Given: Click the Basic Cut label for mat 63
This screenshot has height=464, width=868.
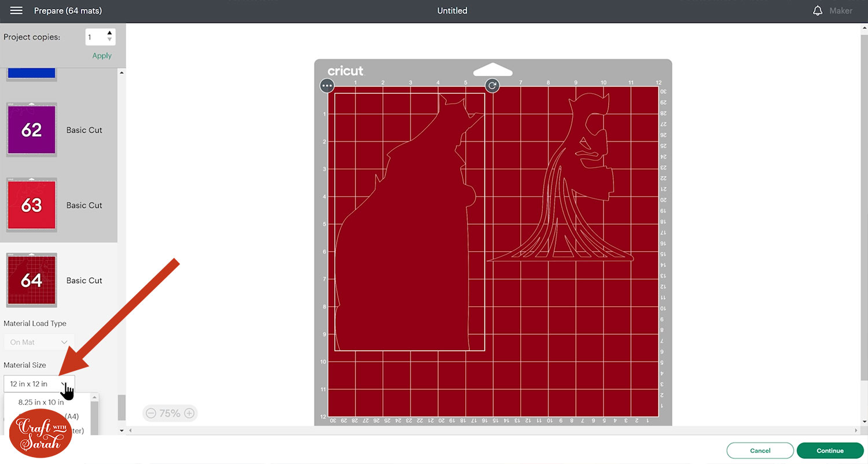Looking at the screenshot, I should pos(84,205).
